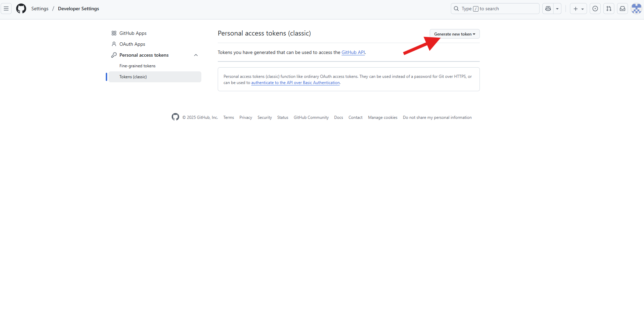Click the key icon beside Personal access tokens
The height and width of the screenshot is (320, 644).
point(114,55)
